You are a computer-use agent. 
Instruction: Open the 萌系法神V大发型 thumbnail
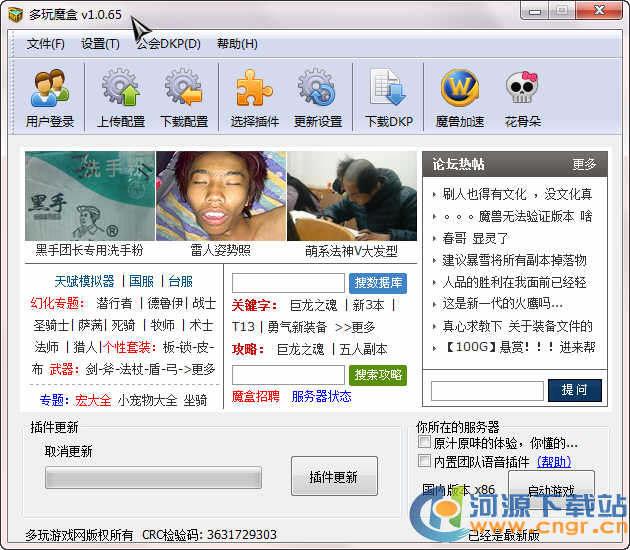pos(352,196)
